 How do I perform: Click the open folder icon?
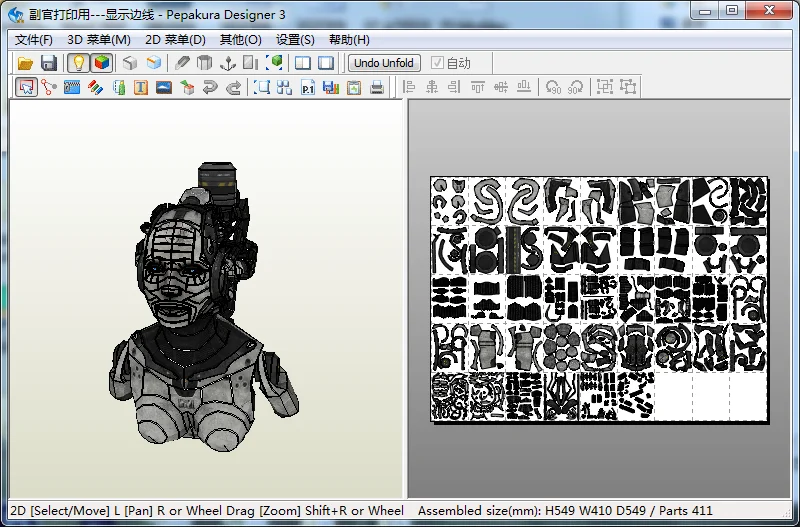[x=25, y=63]
